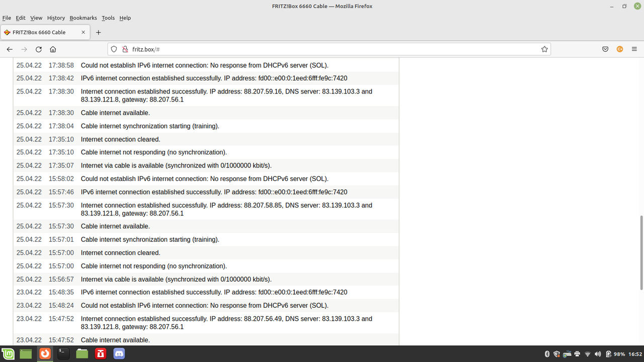Click the 15:58:02 DHCPv6 no response entry
Viewport: 644px width, 362px height.
(206, 178)
